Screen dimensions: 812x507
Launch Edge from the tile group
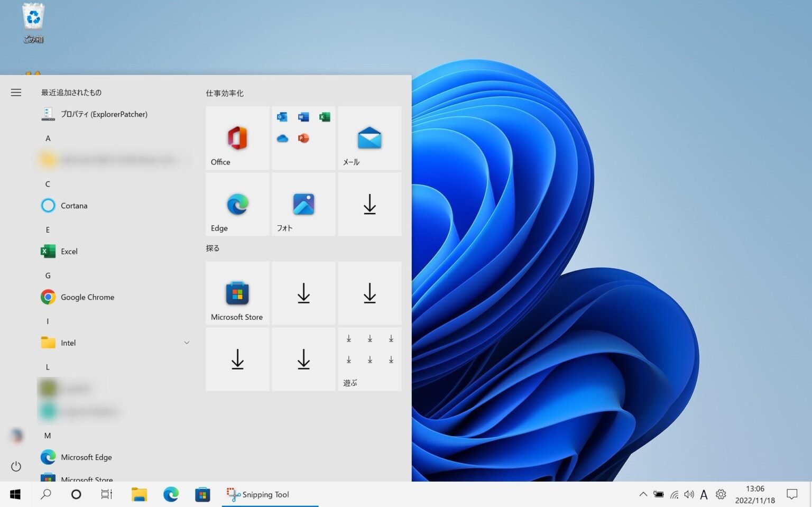coord(236,204)
